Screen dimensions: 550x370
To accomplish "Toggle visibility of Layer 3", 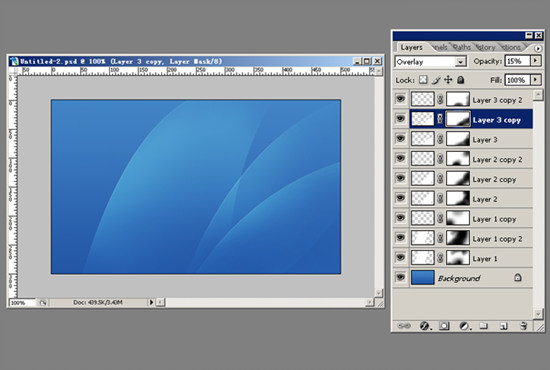I will 401,139.
